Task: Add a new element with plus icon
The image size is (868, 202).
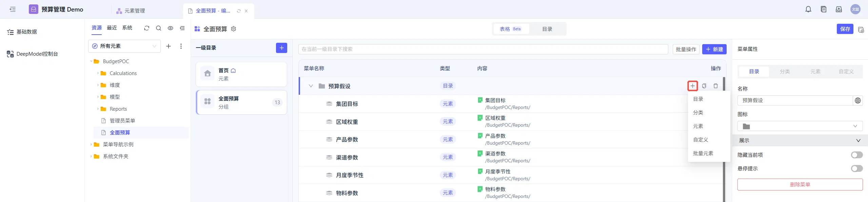Action: tap(169, 46)
